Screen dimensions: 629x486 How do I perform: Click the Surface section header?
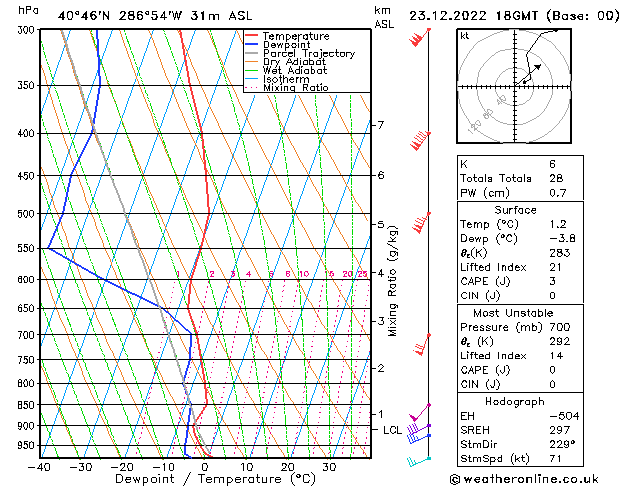pyautogui.click(x=515, y=210)
